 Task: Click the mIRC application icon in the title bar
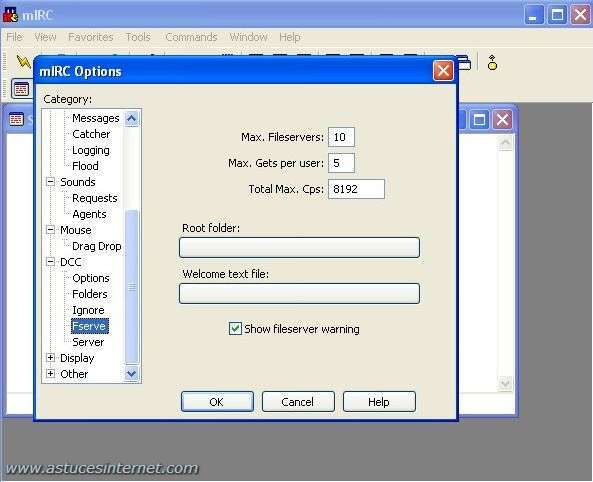11,15
